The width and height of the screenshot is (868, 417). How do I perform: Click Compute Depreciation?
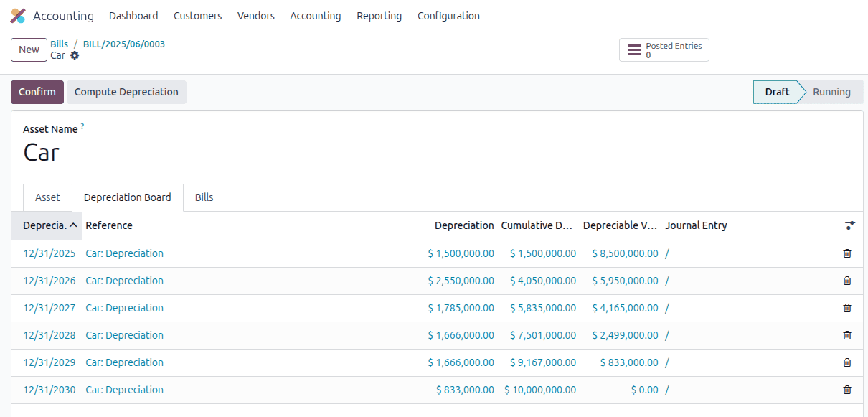tap(126, 92)
